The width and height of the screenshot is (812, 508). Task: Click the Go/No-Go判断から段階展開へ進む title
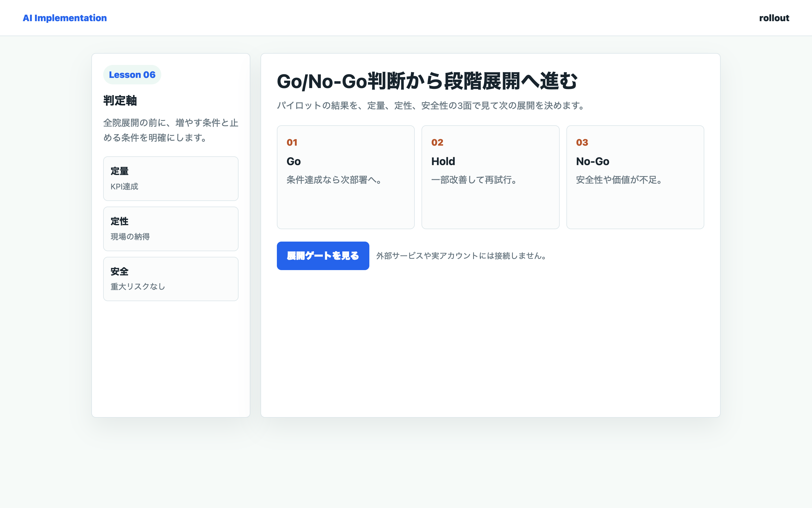(427, 81)
